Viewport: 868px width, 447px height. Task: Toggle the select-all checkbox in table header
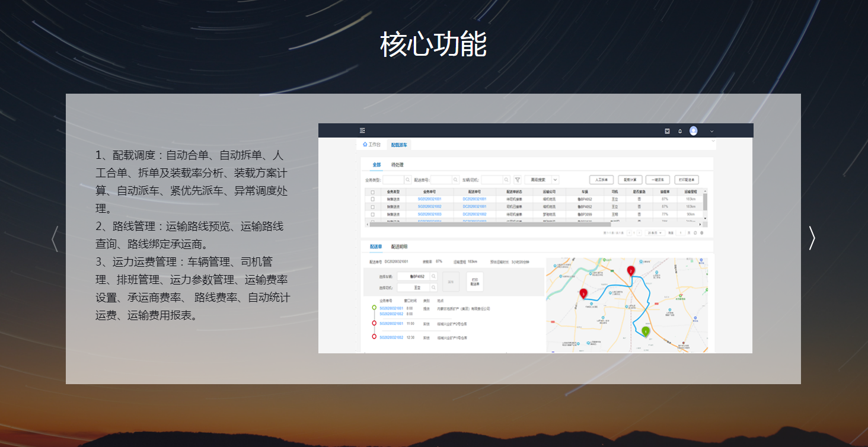tap(372, 192)
